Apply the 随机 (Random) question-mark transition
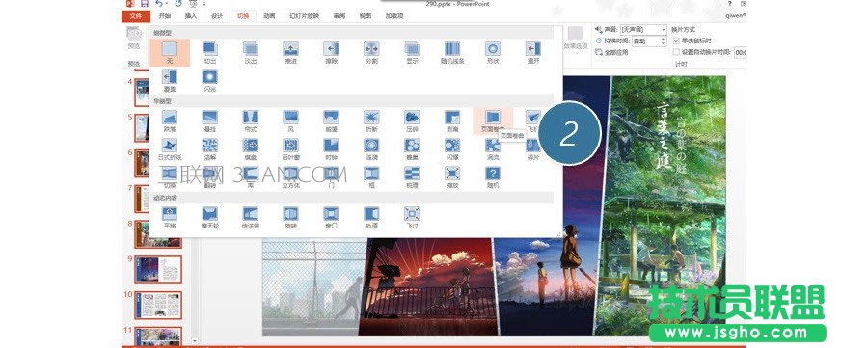 [493, 177]
